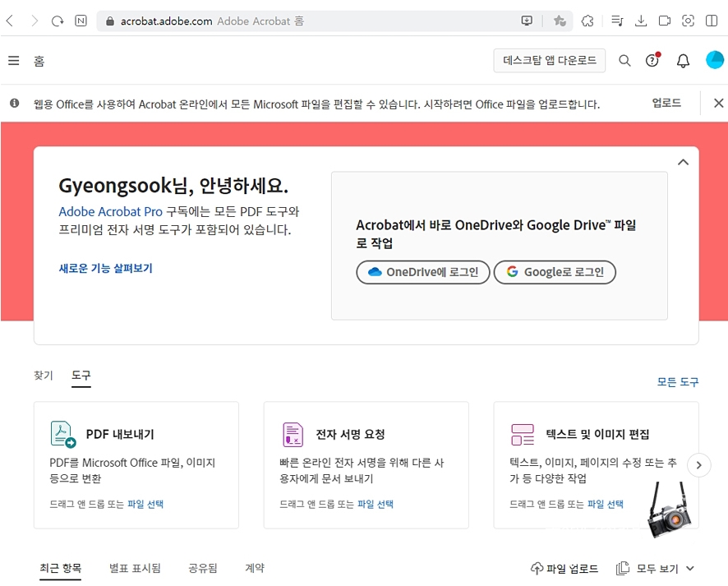
Task: Click the PDF 내보내기 tool icon
Action: [x=62, y=434]
